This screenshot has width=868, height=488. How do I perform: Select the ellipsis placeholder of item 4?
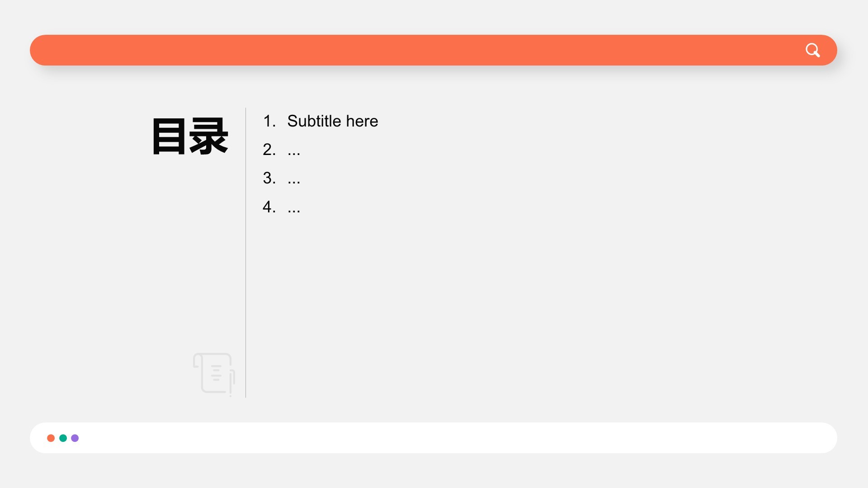tap(294, 209)
